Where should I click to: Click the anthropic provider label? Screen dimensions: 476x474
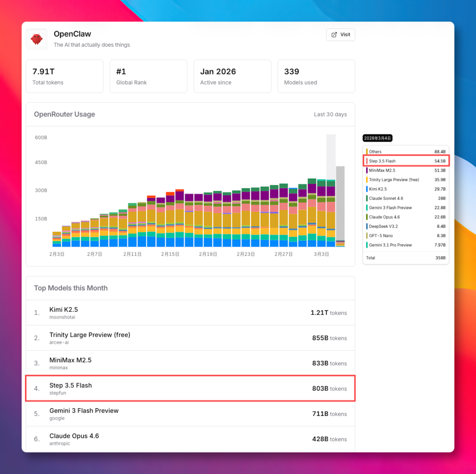[x=60, y=444]
